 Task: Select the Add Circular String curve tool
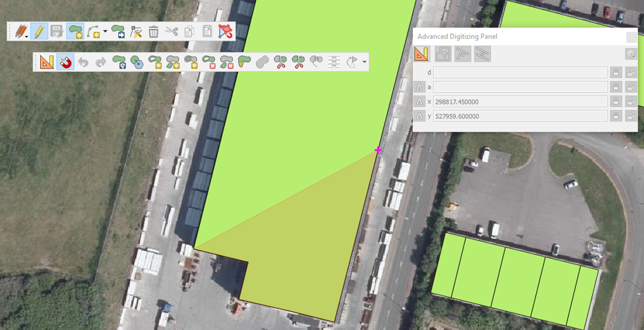tap(94, 31)
